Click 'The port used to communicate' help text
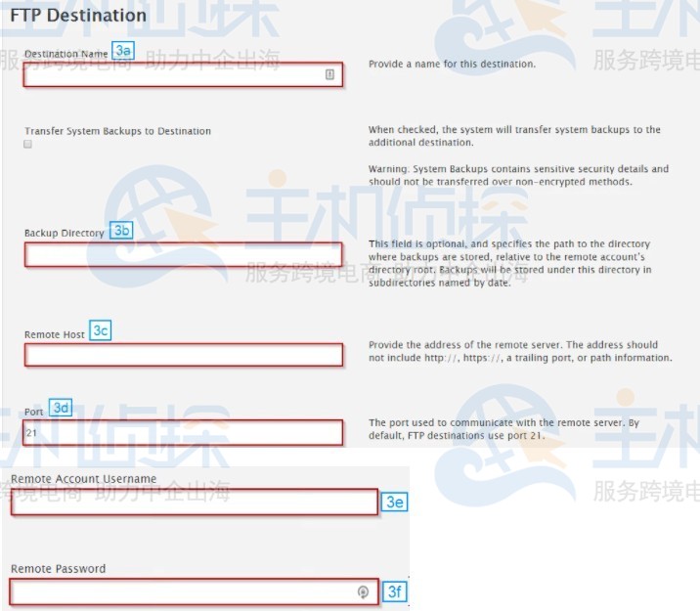 (x=503, y=428)
